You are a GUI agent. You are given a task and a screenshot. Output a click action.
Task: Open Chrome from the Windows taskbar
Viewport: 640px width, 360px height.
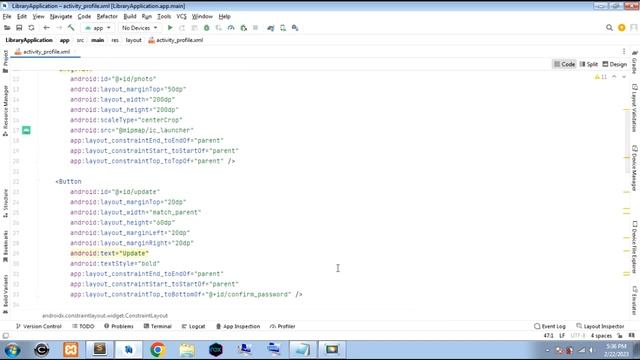pyautogui.click(x=158, y=350)
